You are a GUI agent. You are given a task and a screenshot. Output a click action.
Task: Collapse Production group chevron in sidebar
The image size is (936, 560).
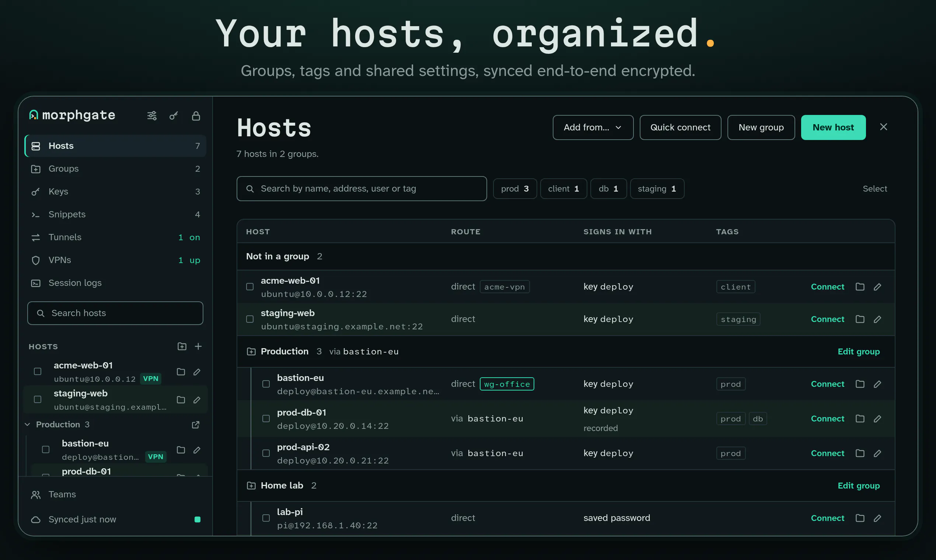(27, 424)
